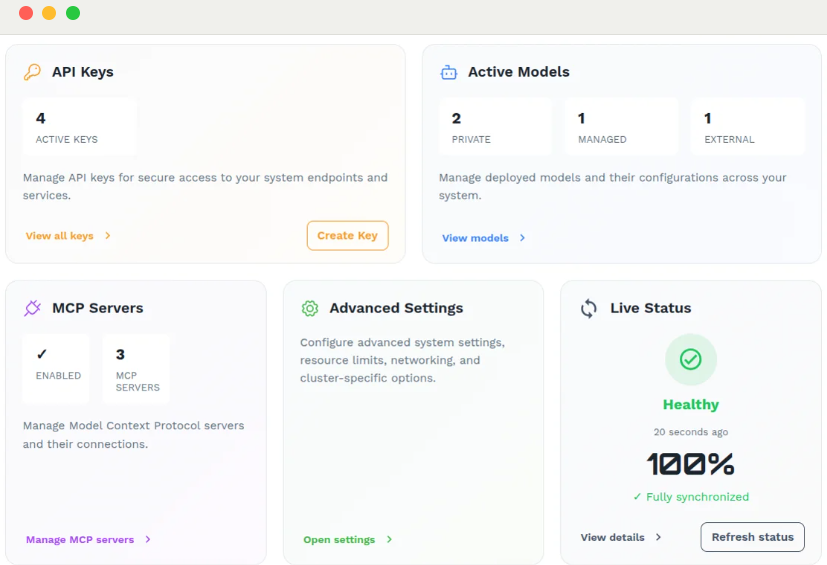Click the Live Status card title
The height and width of the screenshot is (565, 827).
[x=651, y=308]
